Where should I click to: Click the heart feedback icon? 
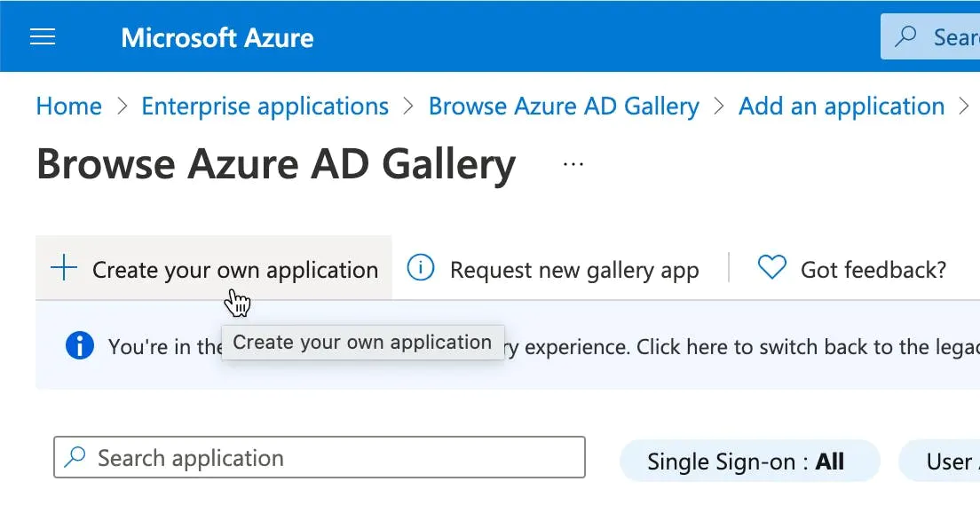pos(772,267)
